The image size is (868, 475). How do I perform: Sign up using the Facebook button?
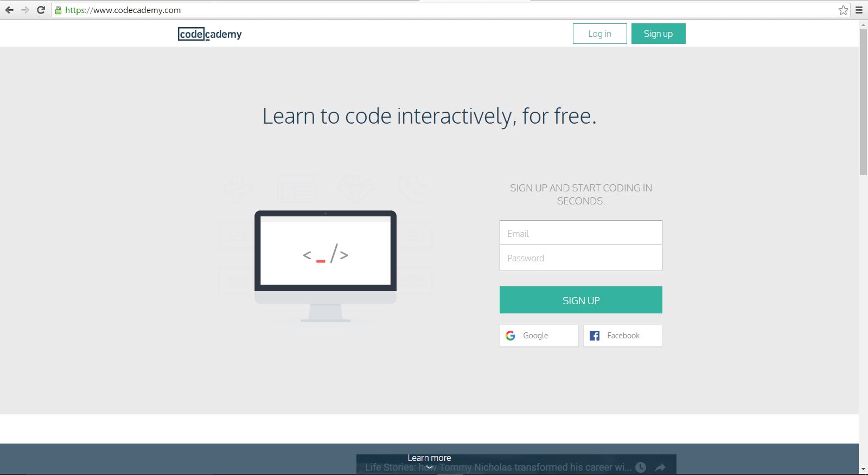coord(623,336)
